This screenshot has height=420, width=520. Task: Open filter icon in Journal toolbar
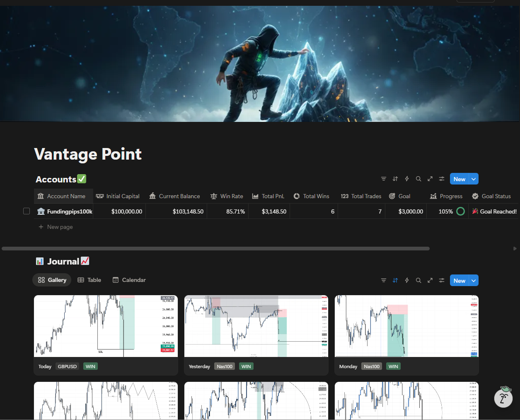(x=384, y=280)
